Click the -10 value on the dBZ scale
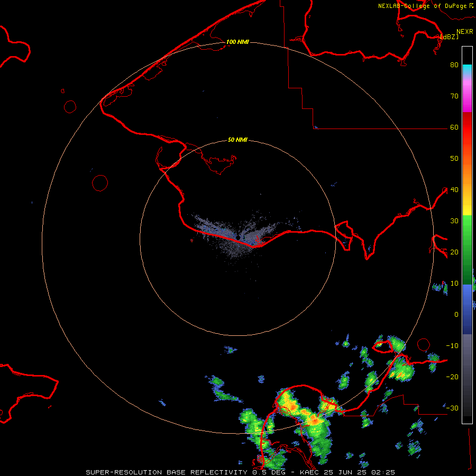This screenshot has height=476, width=476. pos(452,346)
